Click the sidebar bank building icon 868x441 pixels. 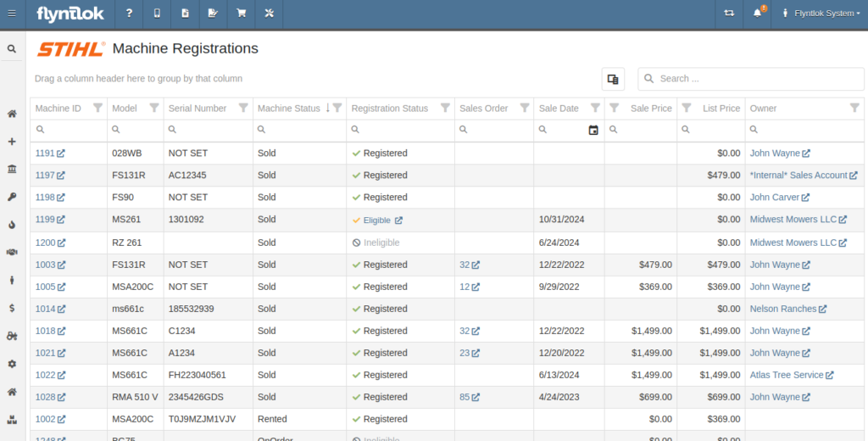pyautogui.click(x=12, y=169)
